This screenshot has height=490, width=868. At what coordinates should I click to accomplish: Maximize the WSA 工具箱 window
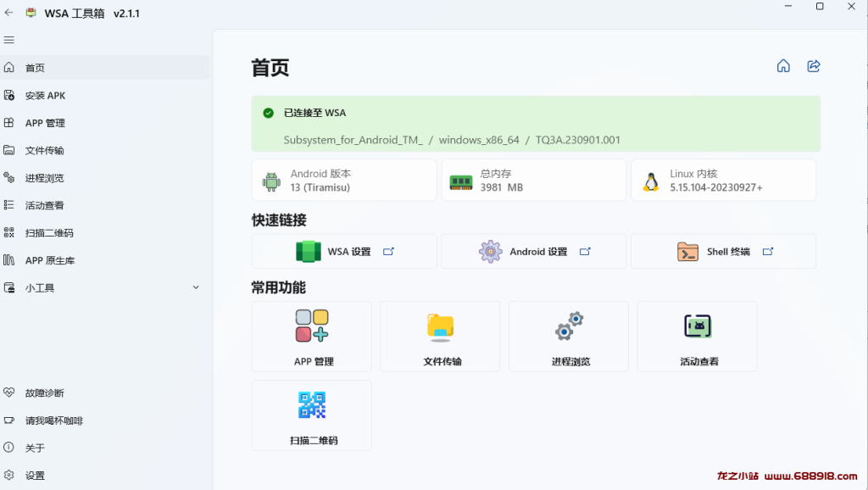(x=820, y=7)
